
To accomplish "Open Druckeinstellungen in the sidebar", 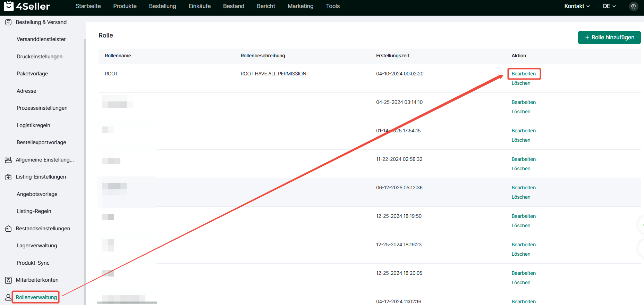I will pos(40,57).
